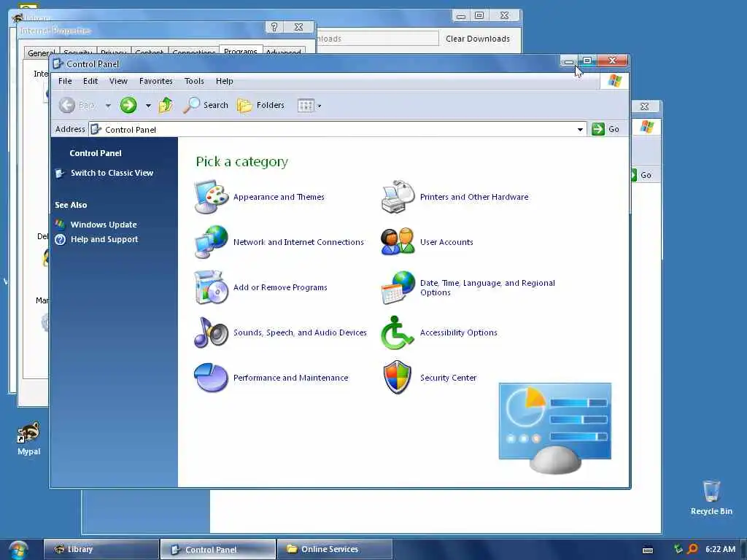Open the Help menu
747x560 pixels.
click(x=225, y=81)
